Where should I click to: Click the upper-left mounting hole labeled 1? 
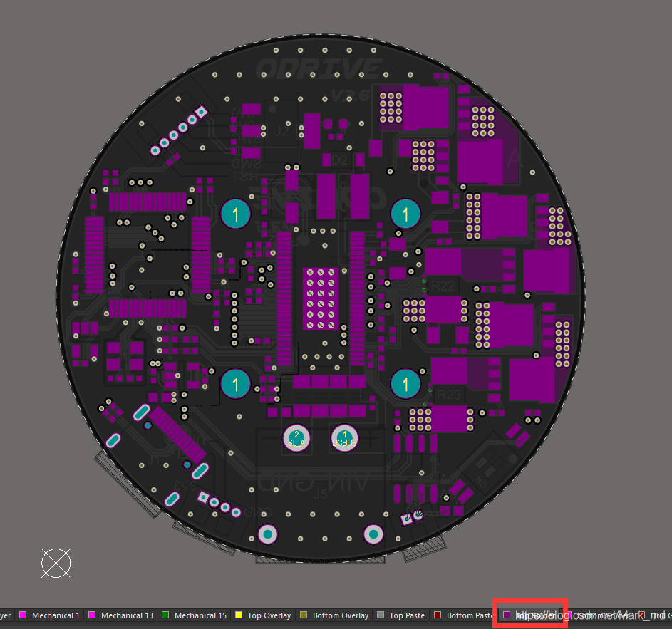tap(235, 214)
